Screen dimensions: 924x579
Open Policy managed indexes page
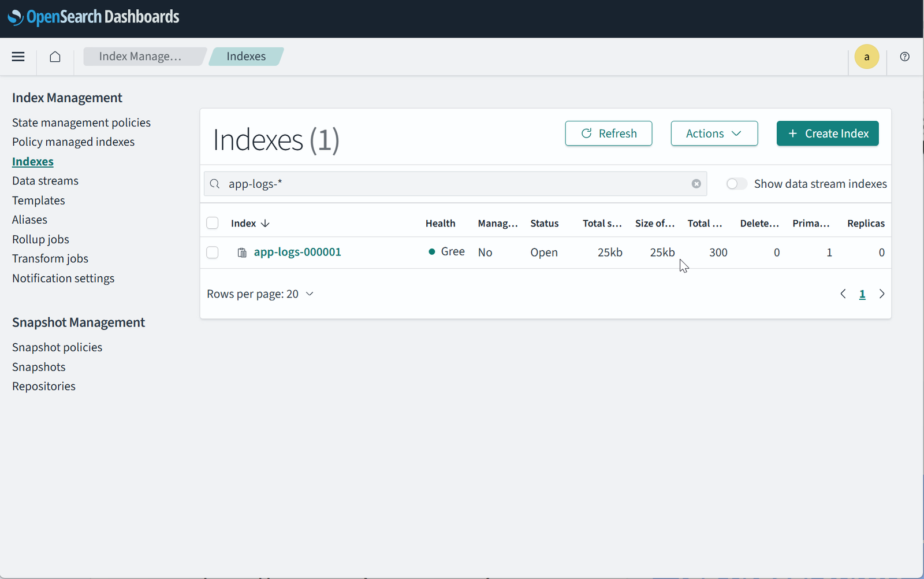(x=73, y=142)
